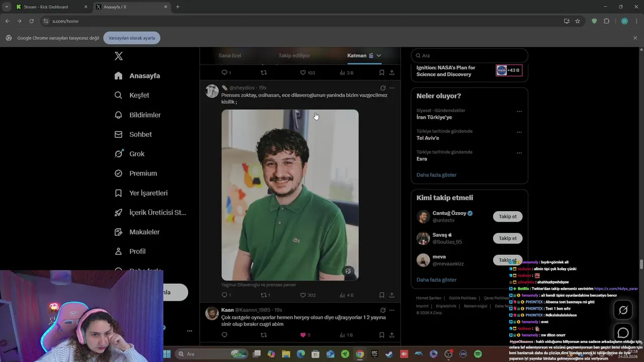Viewport: 644px width, 362px height.
Task: Follow Cantuğ Özsoy with Takip et
Action: 508,217
